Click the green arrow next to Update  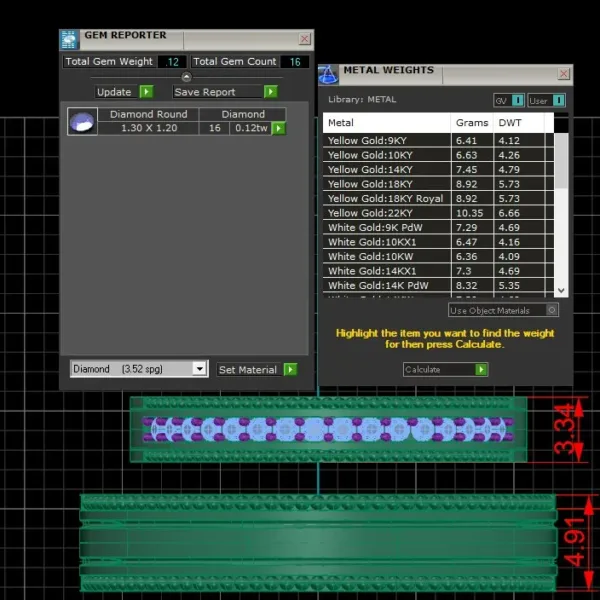point(147,92)
